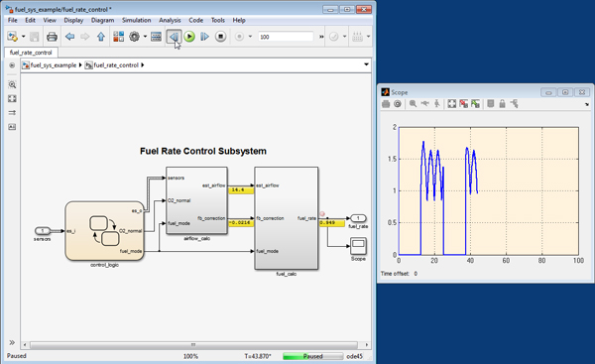Expand the model hierarchy path dropdown arrow
This screenshot has width=595, height=364.
[366, 64]
